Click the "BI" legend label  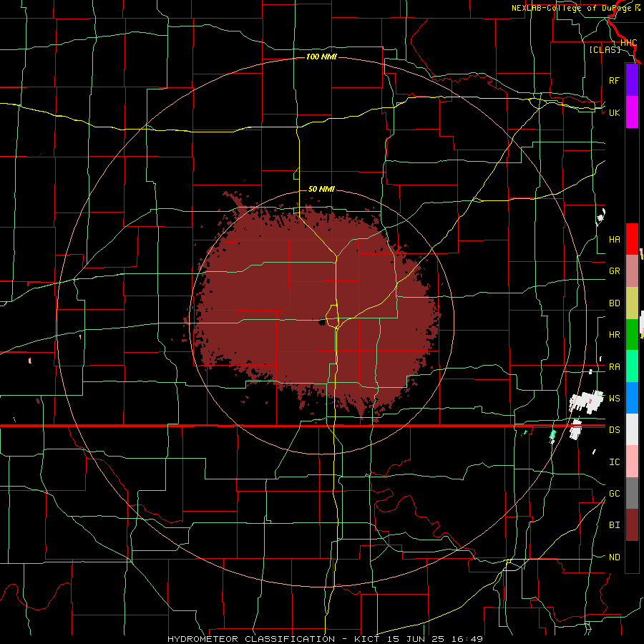tap(614, 525)
